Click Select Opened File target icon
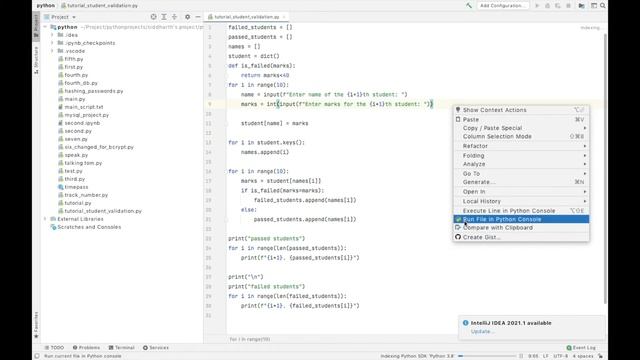 [x=153, y=17]
